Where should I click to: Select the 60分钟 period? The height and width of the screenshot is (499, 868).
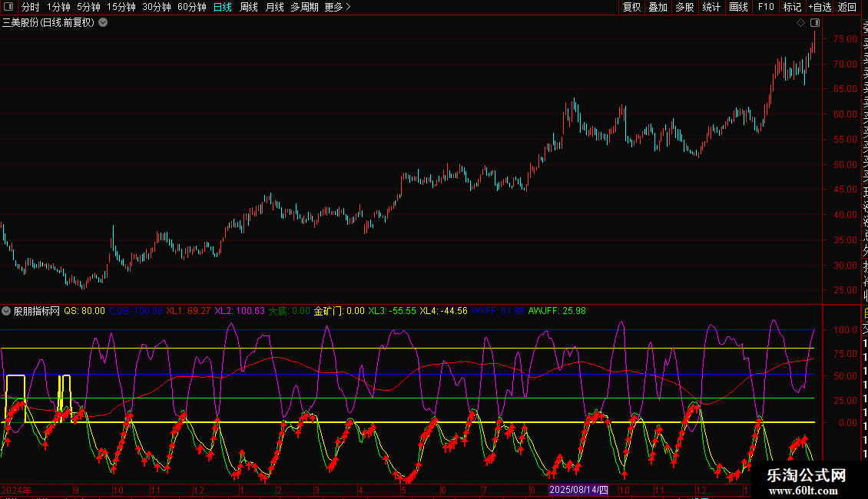(192, 7)
